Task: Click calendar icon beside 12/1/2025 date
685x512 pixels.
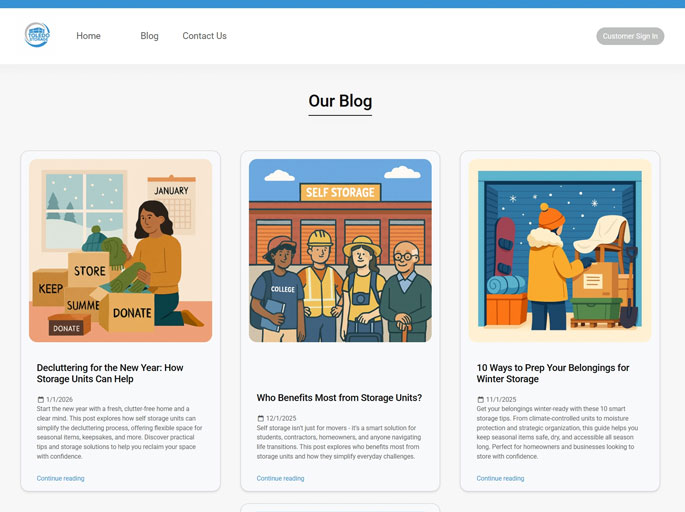Action: 261,418
